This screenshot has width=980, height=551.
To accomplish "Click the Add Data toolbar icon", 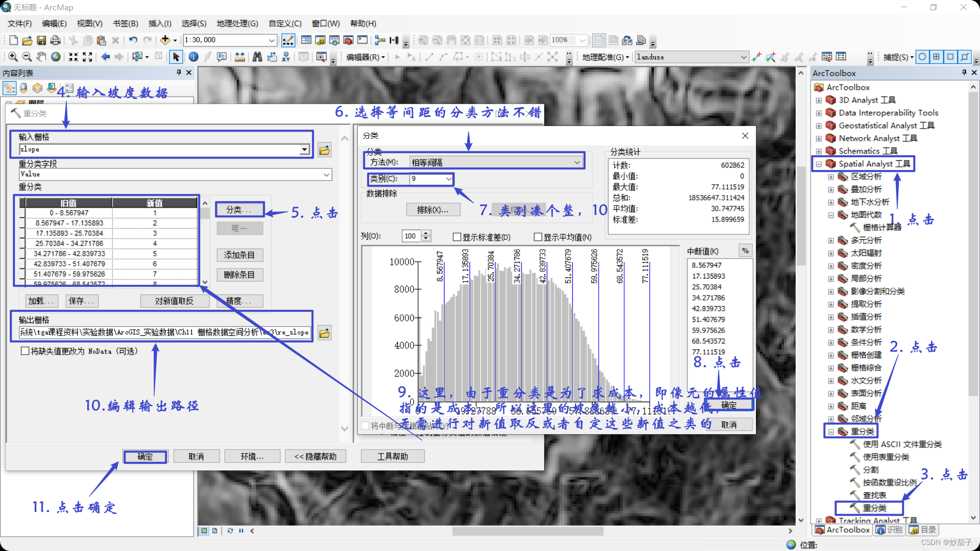I will click(x=165, y=40).
